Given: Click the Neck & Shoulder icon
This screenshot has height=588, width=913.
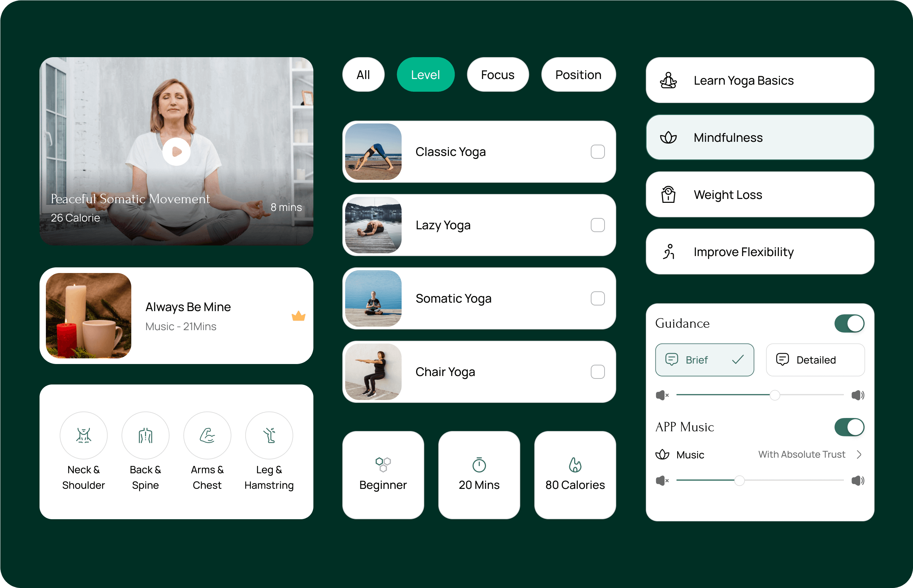Looking at the screenshot, I should (x=83, y=435).
